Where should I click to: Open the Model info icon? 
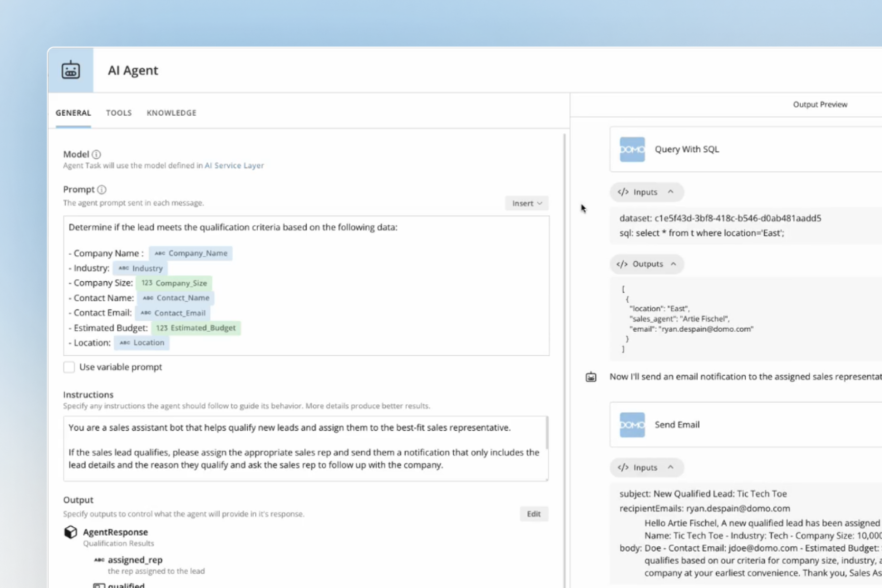97,154
